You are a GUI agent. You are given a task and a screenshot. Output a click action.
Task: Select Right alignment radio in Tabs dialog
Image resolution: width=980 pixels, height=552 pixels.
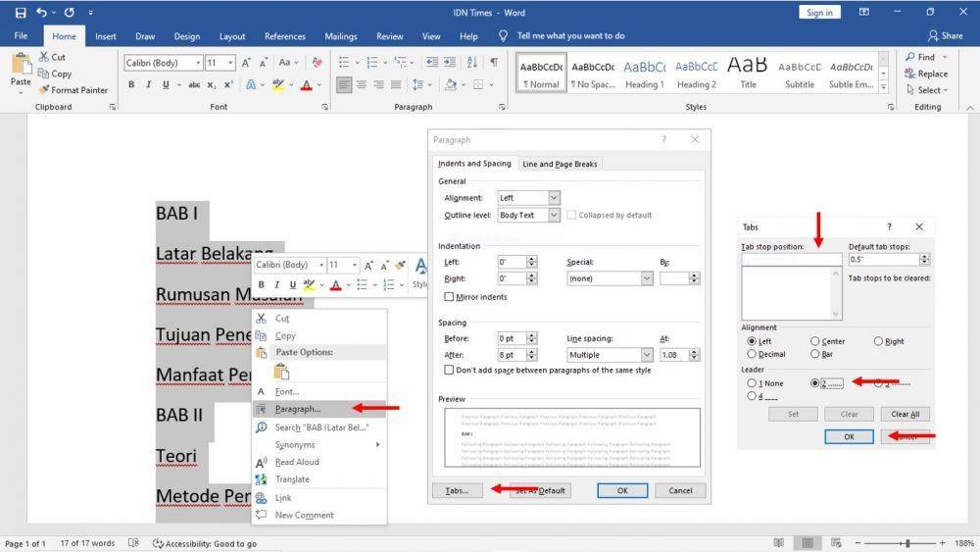[878, 341]
